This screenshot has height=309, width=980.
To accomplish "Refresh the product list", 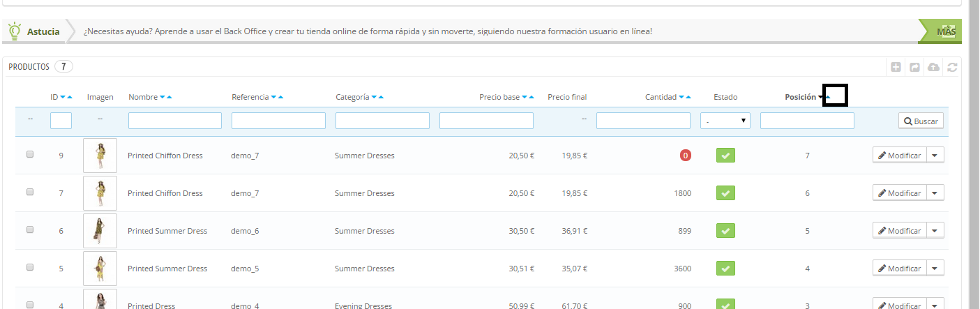I will 951,68.
